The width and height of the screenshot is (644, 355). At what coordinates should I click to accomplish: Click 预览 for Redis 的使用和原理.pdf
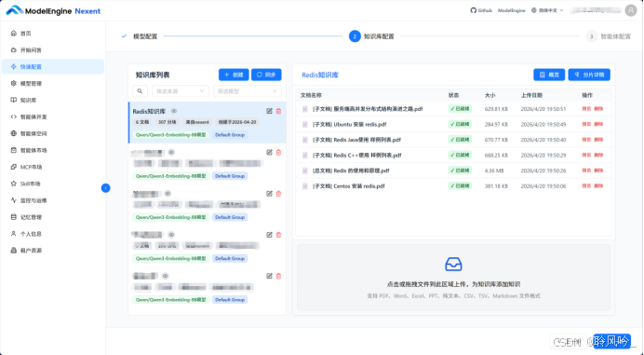tap(586, 171)
